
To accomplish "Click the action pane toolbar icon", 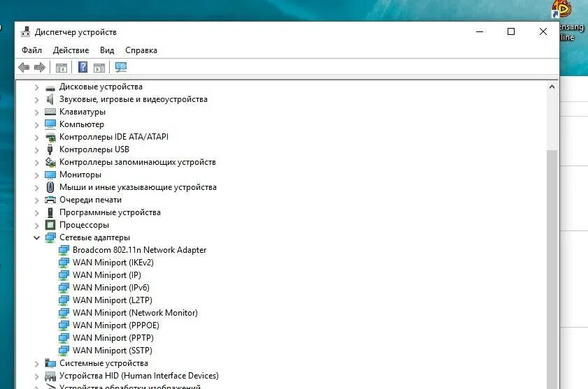I will point(99,68).
